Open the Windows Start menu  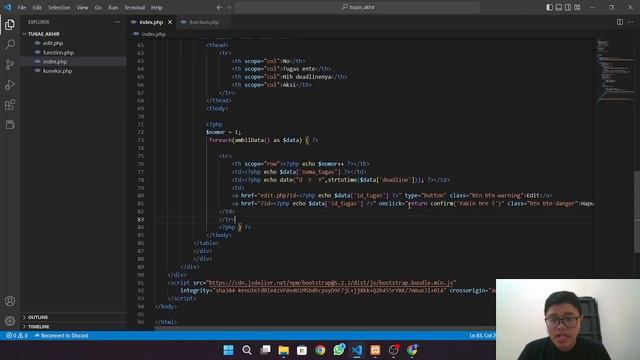point(228,350)
